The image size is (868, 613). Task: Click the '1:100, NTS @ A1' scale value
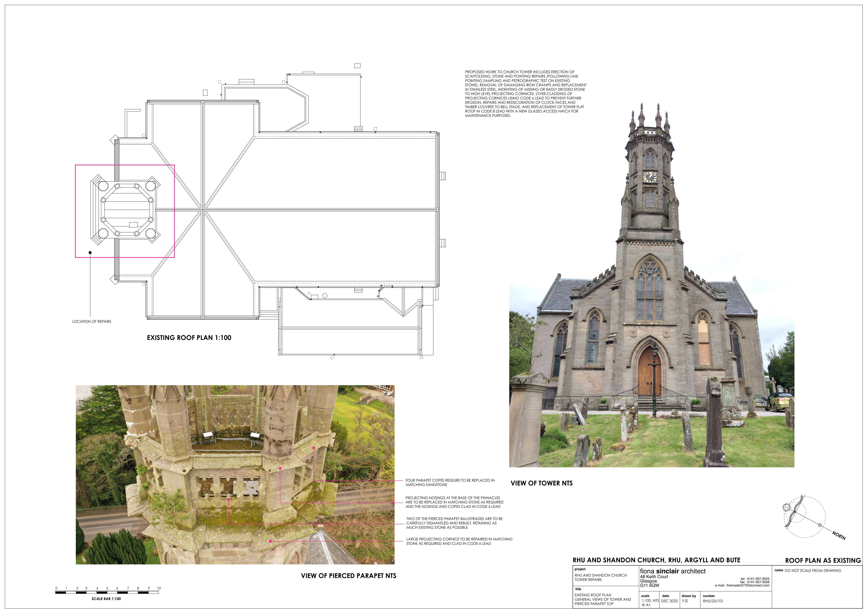click(x=650, y=603)
